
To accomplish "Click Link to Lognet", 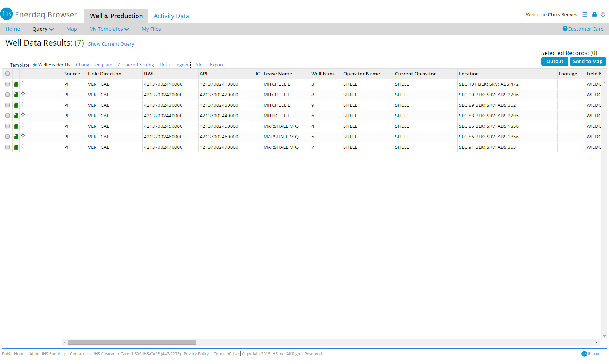I will [174, 65].
